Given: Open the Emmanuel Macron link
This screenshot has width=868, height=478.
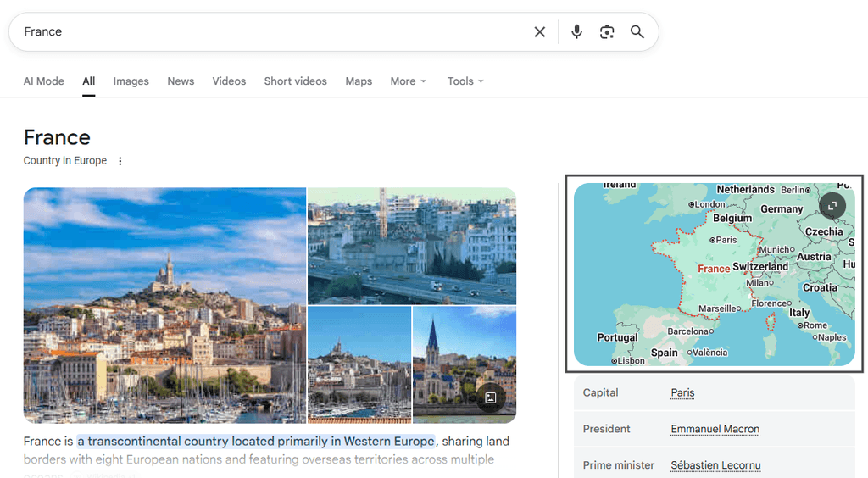Looking at the screenshot, I should (x=715, y=430).
